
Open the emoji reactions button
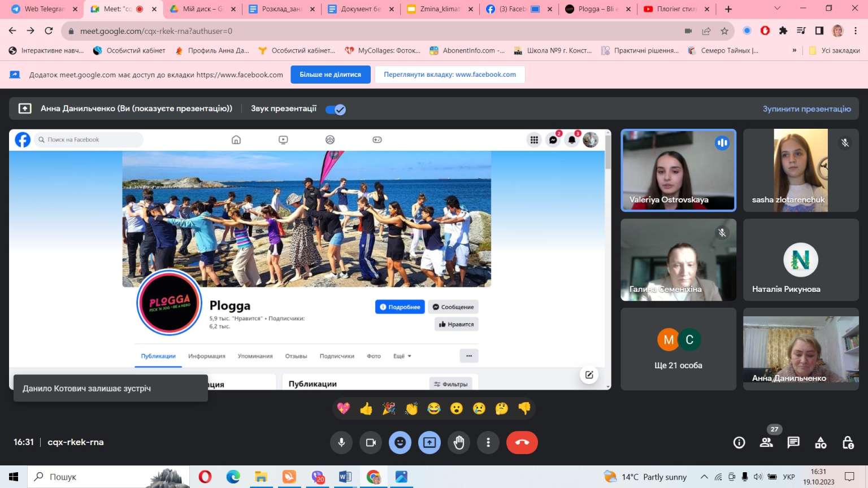pos(400,443)
